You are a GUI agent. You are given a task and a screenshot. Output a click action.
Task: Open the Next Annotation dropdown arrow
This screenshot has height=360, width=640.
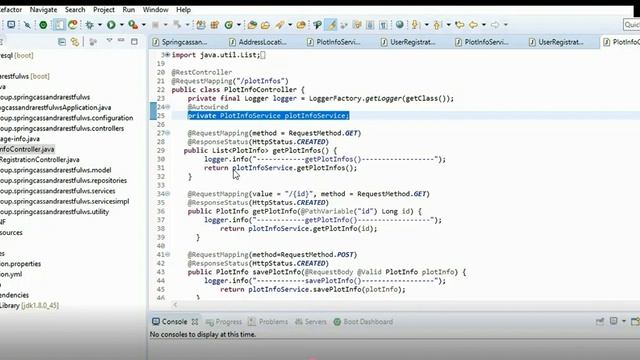[426, 25]
